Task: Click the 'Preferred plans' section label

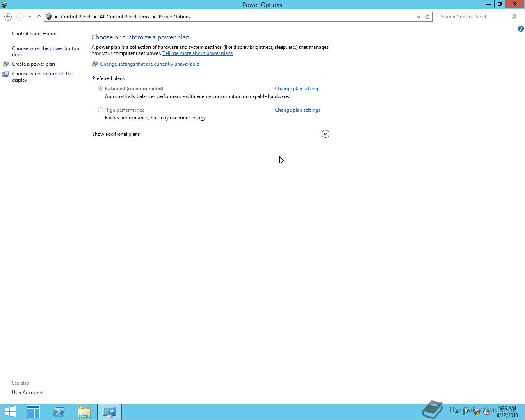Action: coord(108,78)
